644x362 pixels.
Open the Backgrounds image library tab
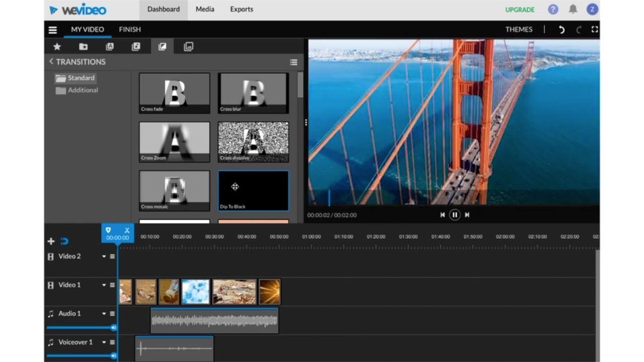[x=189, y=47]
